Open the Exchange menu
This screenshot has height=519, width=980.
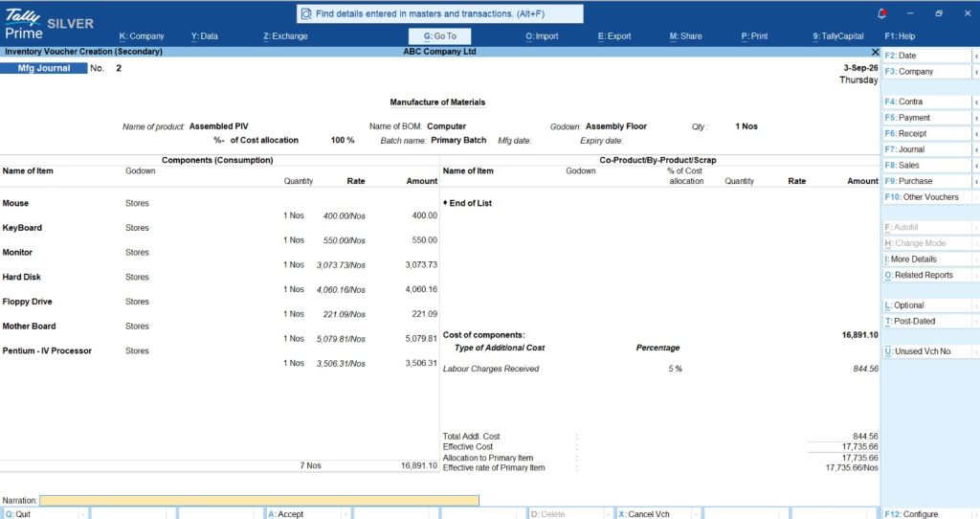[x=285, y=36]
